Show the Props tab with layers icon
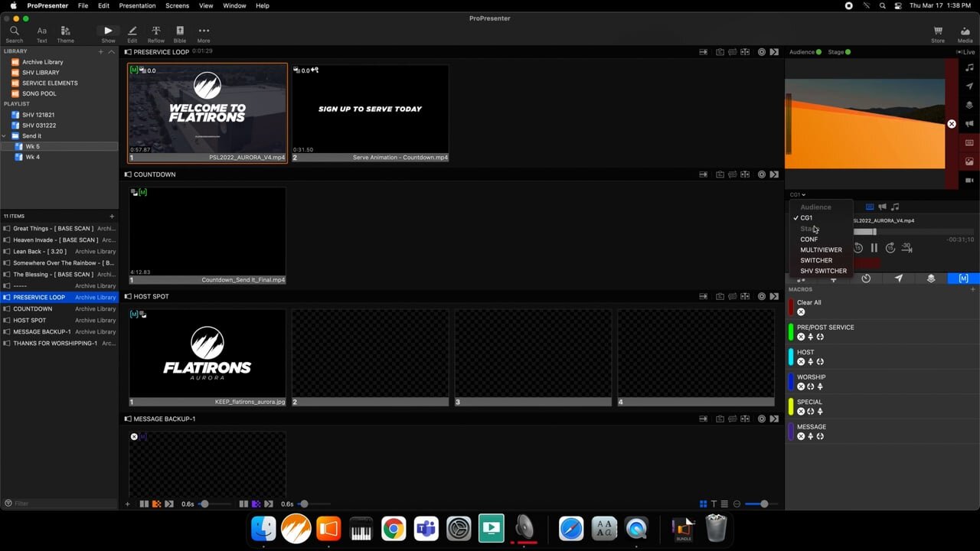The image size is (980, 551). tap(931, 279)
